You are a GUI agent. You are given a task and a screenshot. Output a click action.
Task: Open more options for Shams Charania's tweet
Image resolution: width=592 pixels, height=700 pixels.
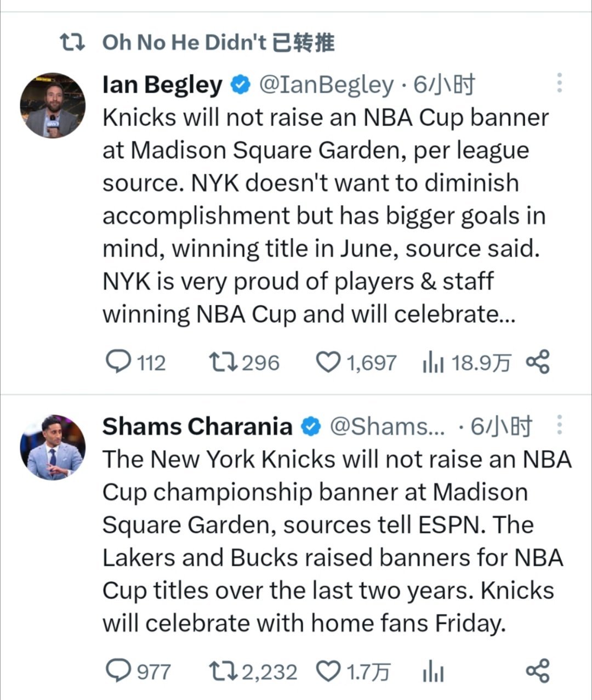point(559,425)
